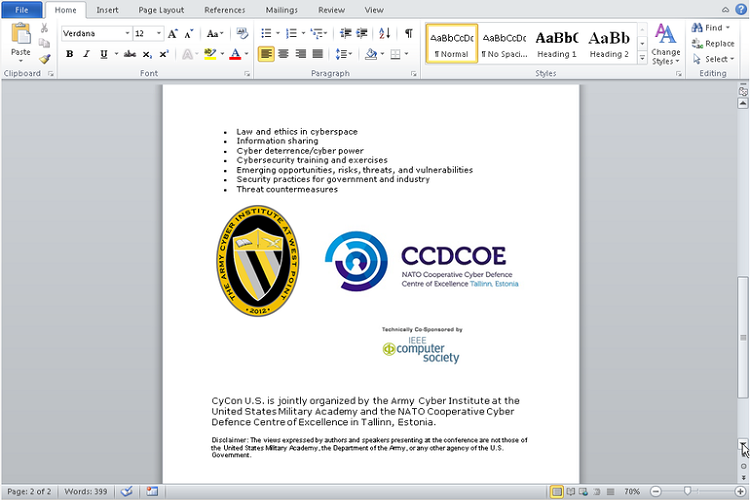Screen dimensions: 750x500
Task: Click the vertical scrollbar thumb
Action: [743, 337]
